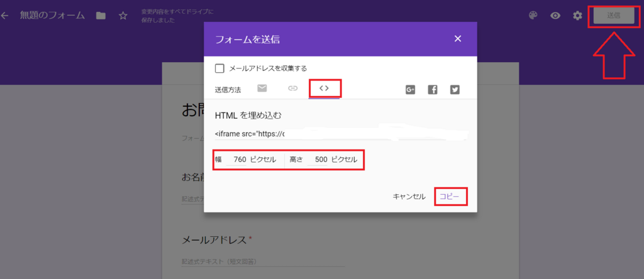Image resolution: width=644 pixels, height=279 pixels.
Task: Click the 送信方法 label
Action: point(228,90)
